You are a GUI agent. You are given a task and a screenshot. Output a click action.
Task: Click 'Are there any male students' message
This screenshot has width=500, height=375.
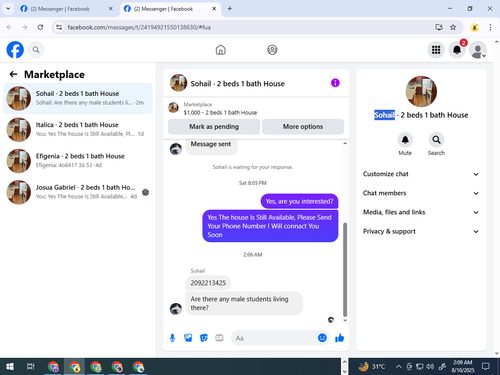(x=244, y=303)
